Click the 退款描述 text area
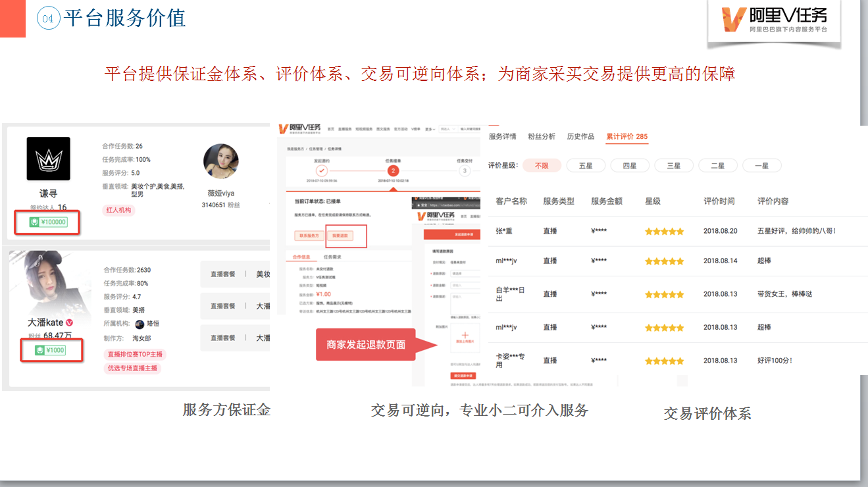Screen dimensions: 868x487 (465, 303)
